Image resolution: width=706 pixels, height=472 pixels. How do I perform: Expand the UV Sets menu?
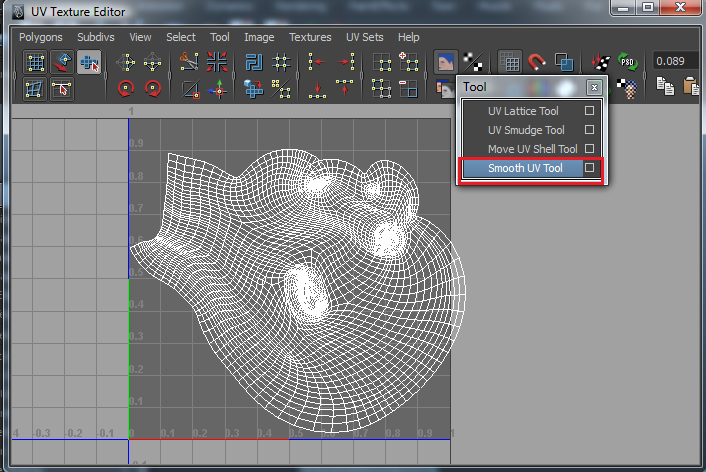[x=364, y=37]
